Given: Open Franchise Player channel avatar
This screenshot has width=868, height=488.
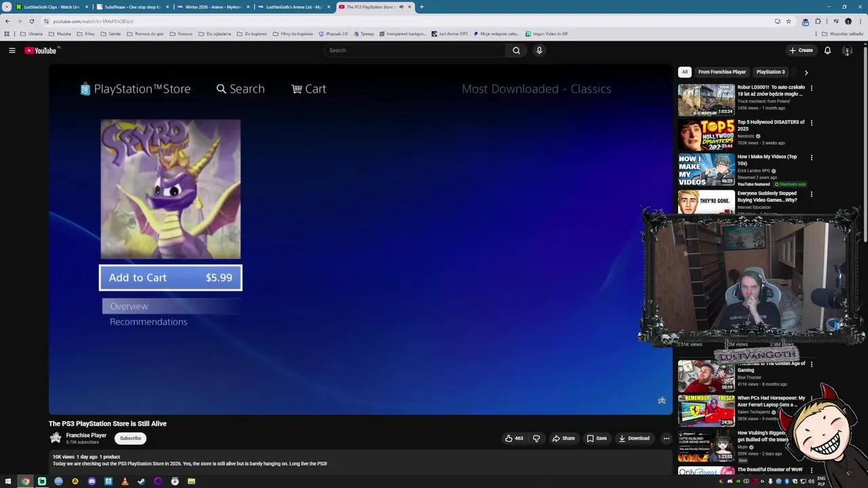Looking at the screenshot, I should [56, 439].
